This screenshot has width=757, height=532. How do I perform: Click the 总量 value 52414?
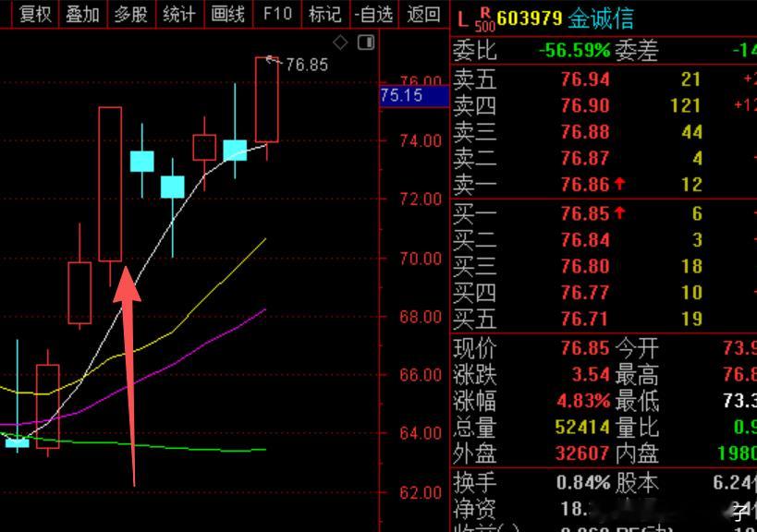582,427
